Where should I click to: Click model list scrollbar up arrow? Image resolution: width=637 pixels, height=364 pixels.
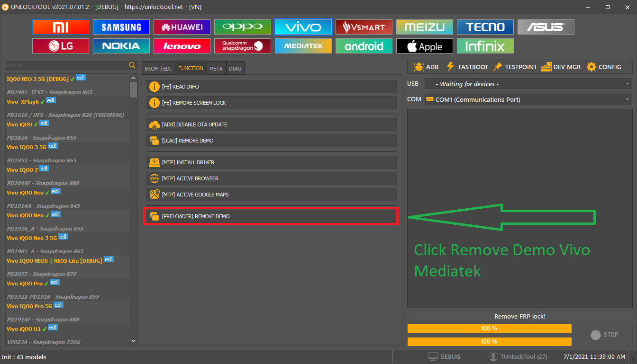pos(133,77)
